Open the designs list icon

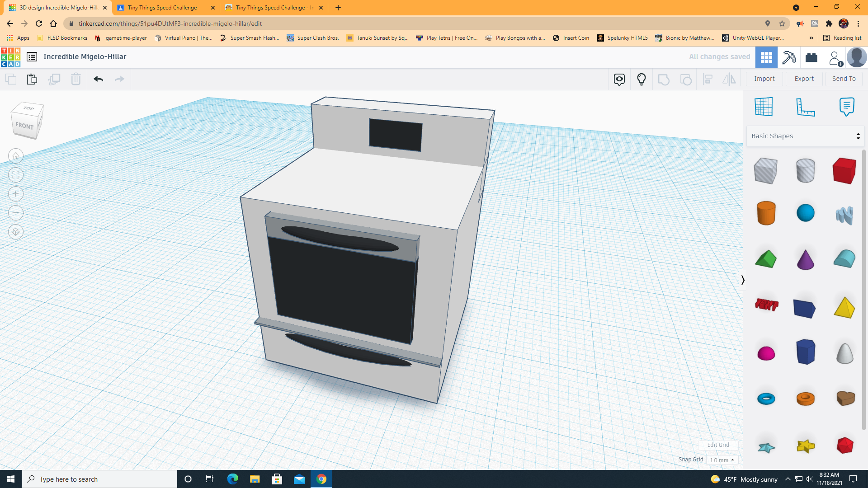32,57
